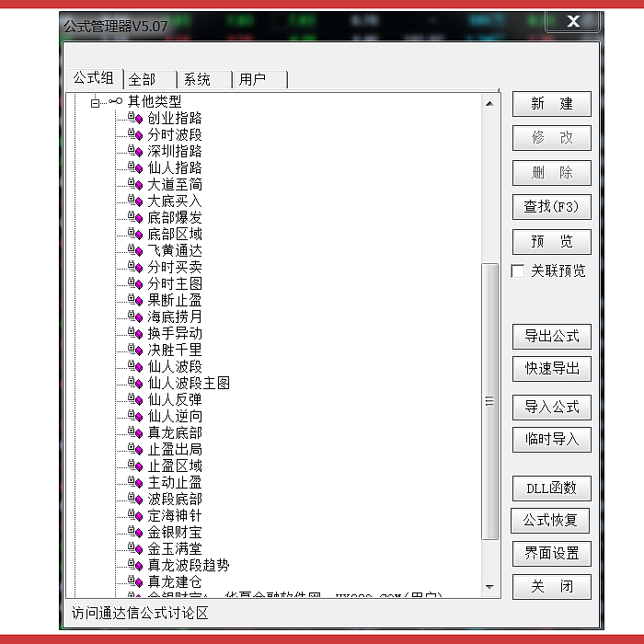This screenshot has width=644, height=644.
Task: Enable the 关联预览 checkbox
Action: [x=518, y=271]
